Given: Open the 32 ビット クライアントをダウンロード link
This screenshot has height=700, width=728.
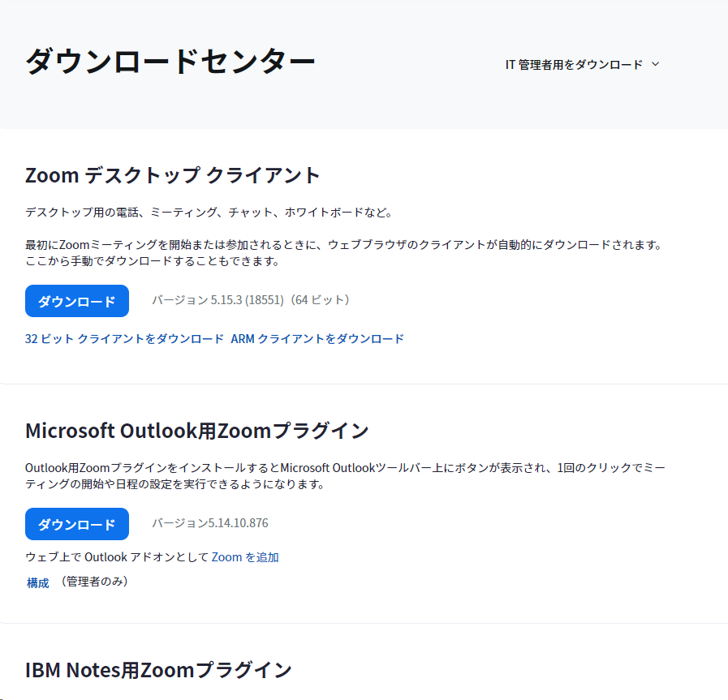Looking at the screenshot, I should point(124,339).
